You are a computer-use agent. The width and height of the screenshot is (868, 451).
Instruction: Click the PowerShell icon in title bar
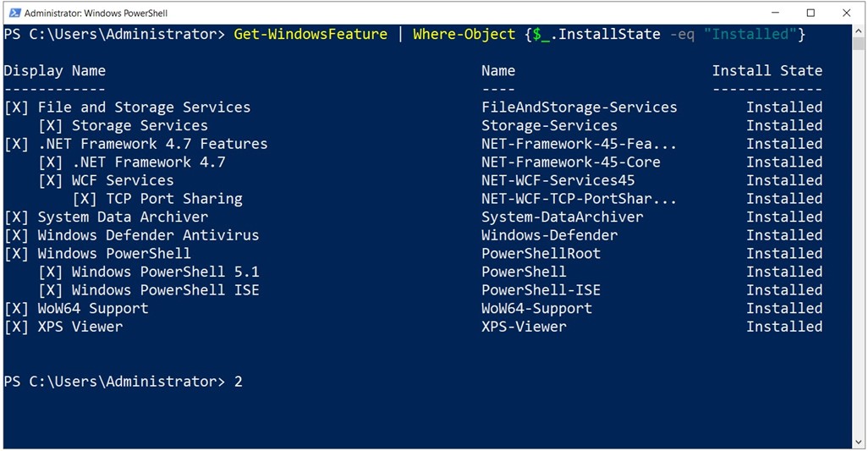[15, 13]
